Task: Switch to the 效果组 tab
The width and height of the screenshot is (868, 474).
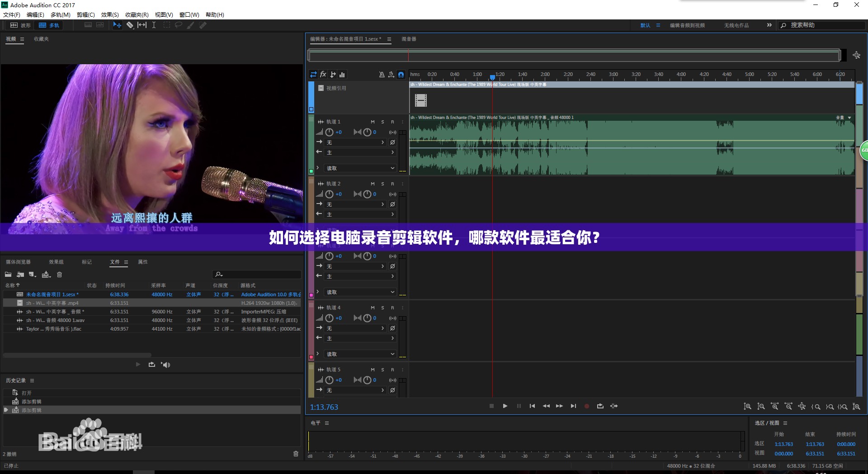Action: click(x=56, y=262)
